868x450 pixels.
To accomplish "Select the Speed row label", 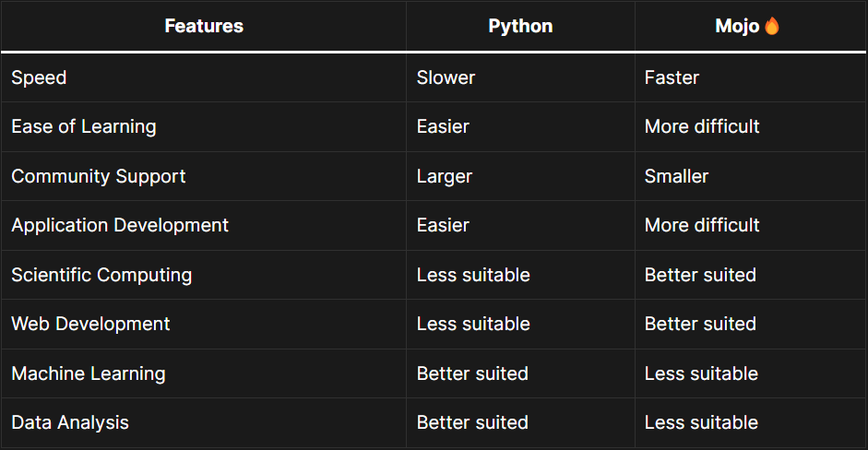I will pos(39,77).
